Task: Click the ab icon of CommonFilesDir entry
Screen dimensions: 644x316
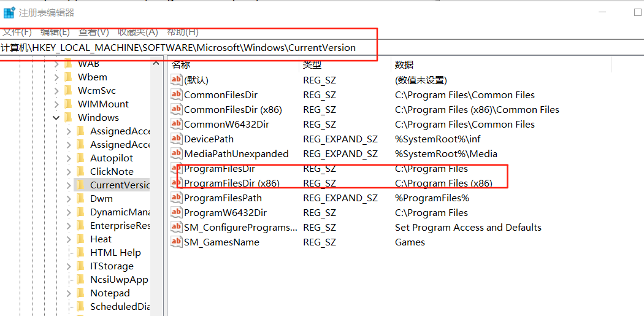Action: 176,94
